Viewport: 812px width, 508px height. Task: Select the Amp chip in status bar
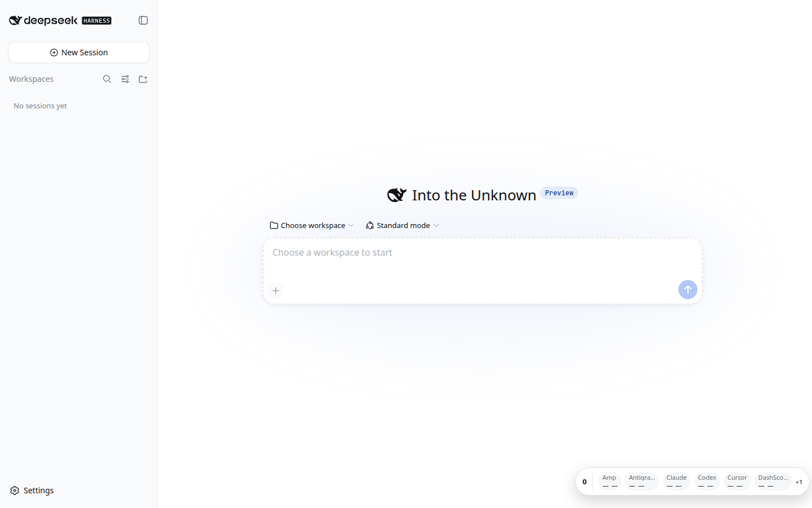coord(610,481)
